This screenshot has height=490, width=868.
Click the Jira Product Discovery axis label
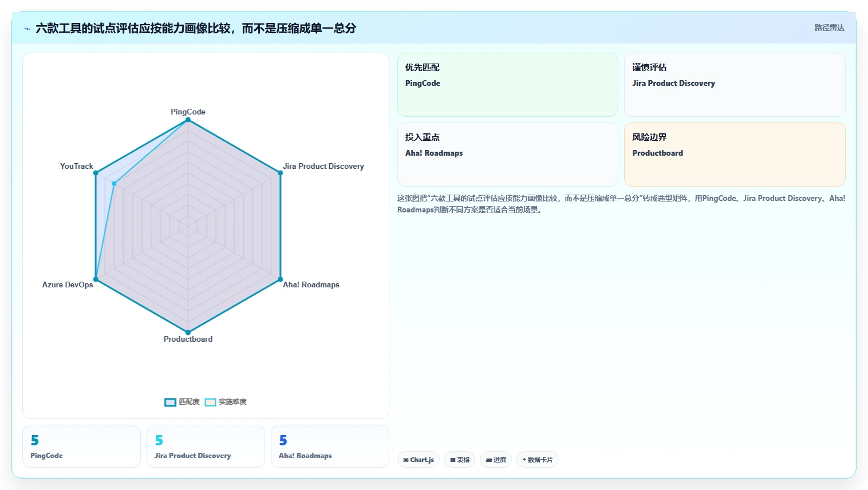coord(323,166)
